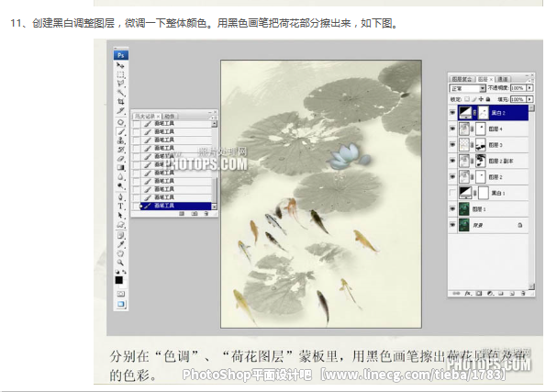The height and width of the screenshot is (392, 557).
Task: Select the Gradient tool
Action: (120, 167)
